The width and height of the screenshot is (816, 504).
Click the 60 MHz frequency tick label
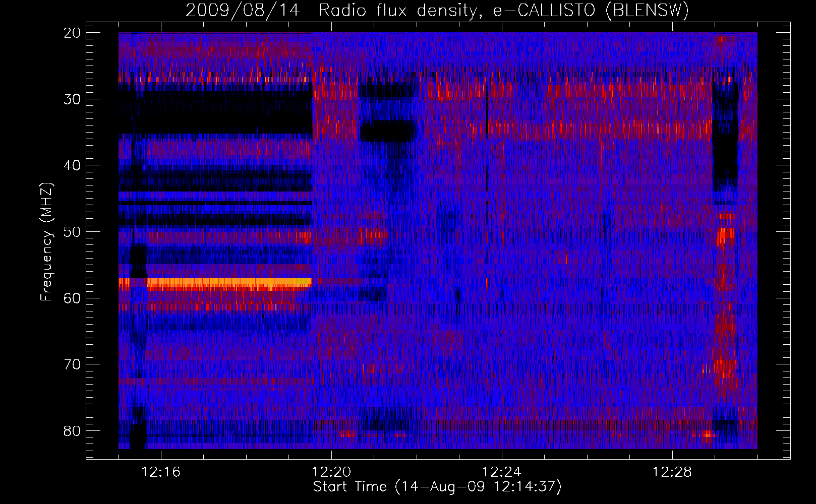(73, 298)
